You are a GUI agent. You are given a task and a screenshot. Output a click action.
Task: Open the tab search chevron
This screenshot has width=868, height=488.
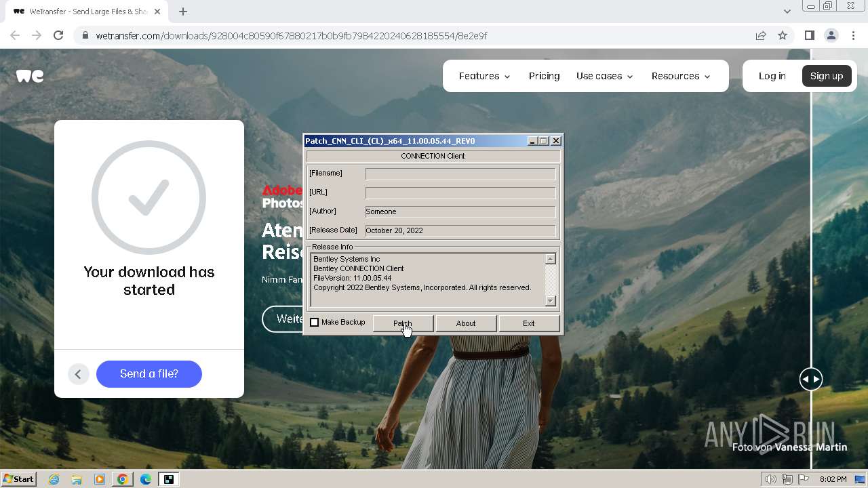coord(787,11)
